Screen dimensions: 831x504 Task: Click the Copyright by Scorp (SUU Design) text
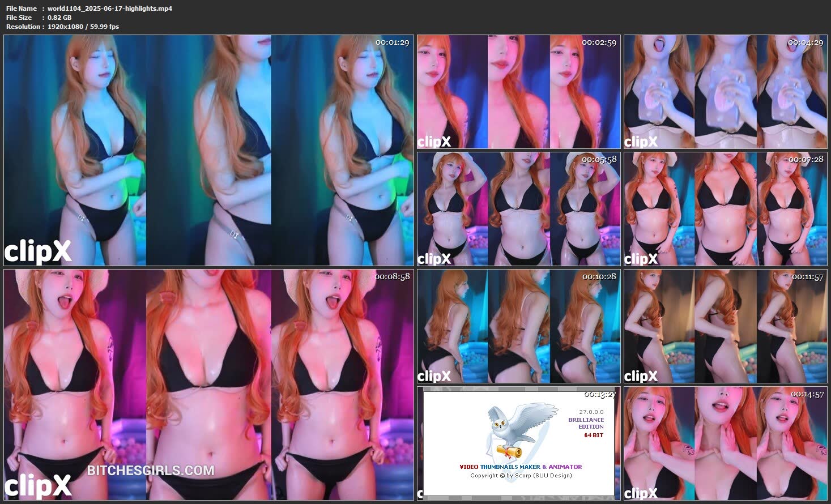(521, 475)
